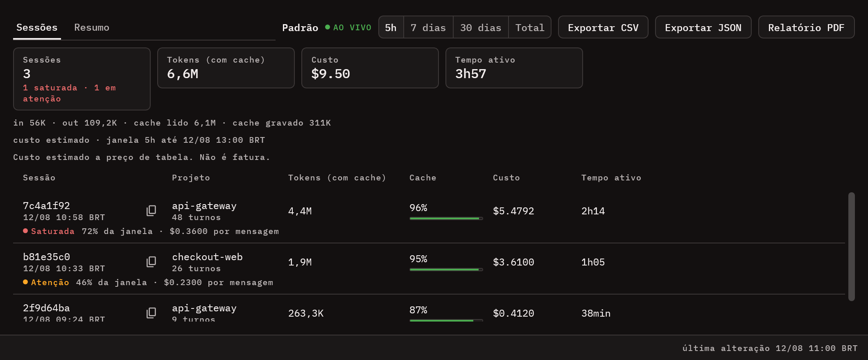
Task: Click the 2h14 active time value
Action: coord(593,211)
